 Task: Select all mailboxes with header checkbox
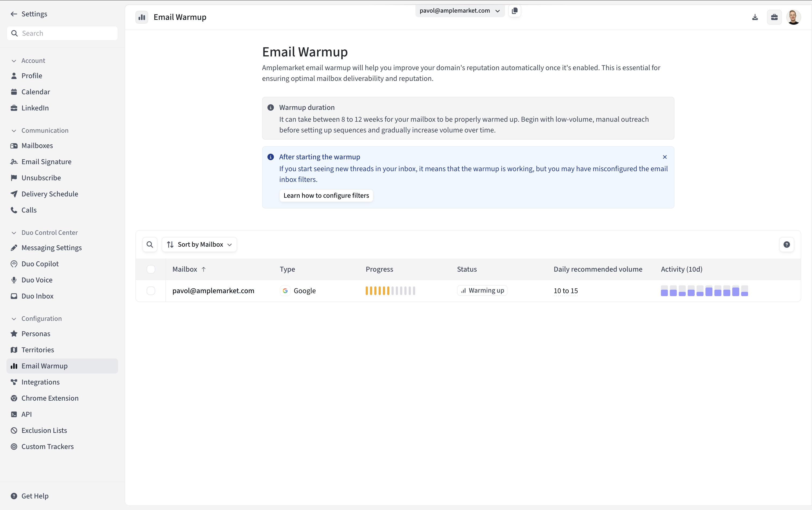151,270
